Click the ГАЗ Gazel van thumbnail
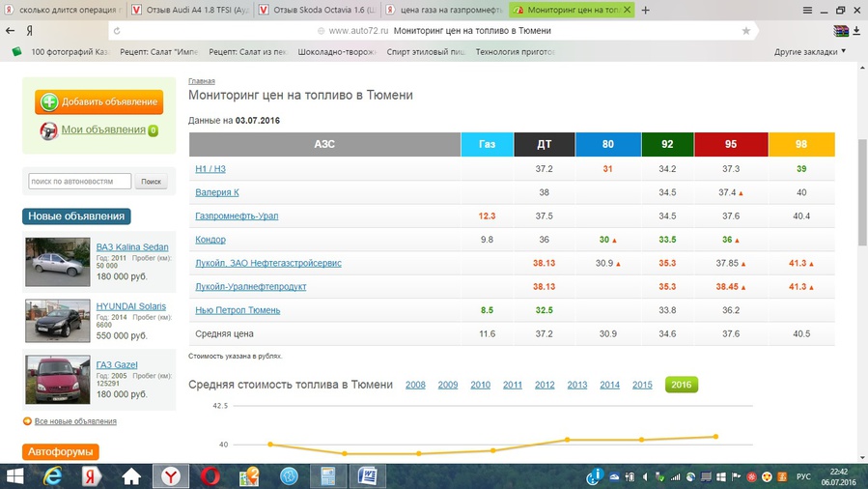 [58, 380]
